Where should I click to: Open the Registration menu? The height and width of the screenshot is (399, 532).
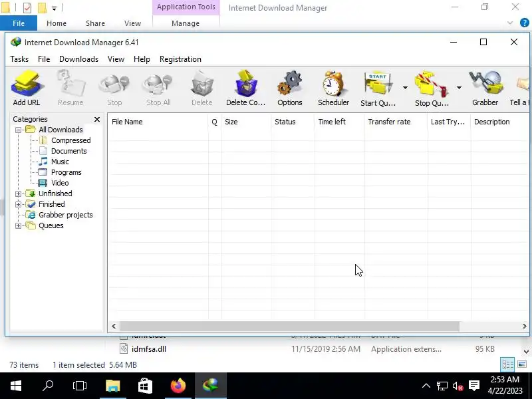[180, 59]
